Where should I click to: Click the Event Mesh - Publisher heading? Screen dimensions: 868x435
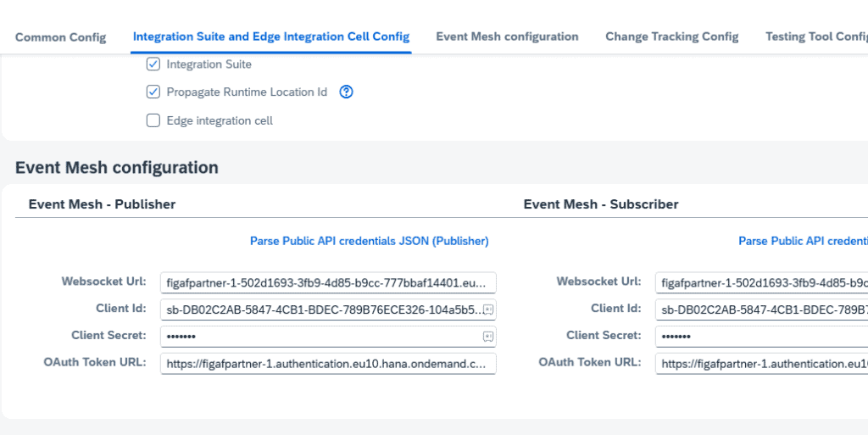tap(102, 204)
